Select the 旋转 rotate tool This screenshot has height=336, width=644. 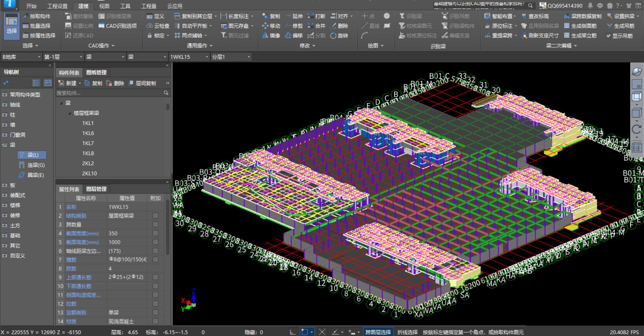tap(339, 36)
